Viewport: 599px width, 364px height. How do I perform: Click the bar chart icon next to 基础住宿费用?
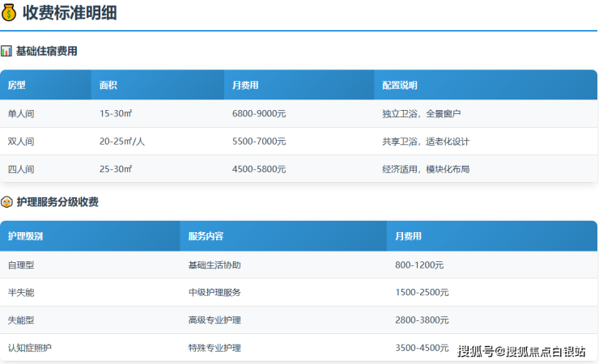click(6, 51)
